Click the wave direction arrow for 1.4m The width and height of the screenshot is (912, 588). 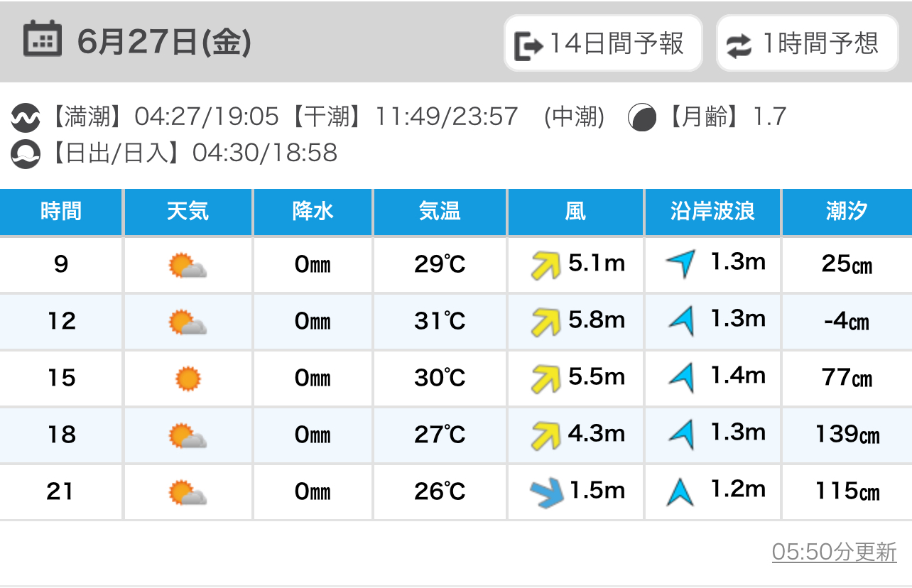(x=681, y=377)
